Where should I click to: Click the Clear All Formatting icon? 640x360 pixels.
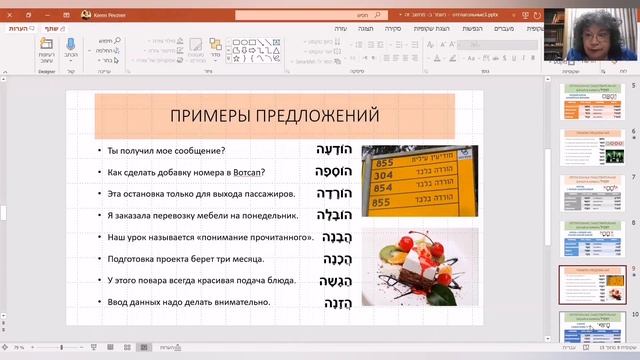pyautogui.click(x=430, y=44)
